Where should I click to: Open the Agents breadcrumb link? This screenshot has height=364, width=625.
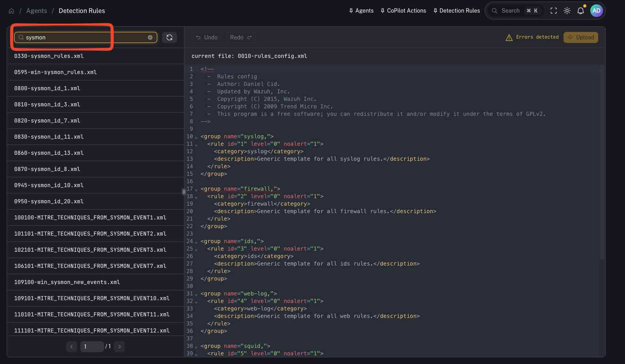[37, 11]
